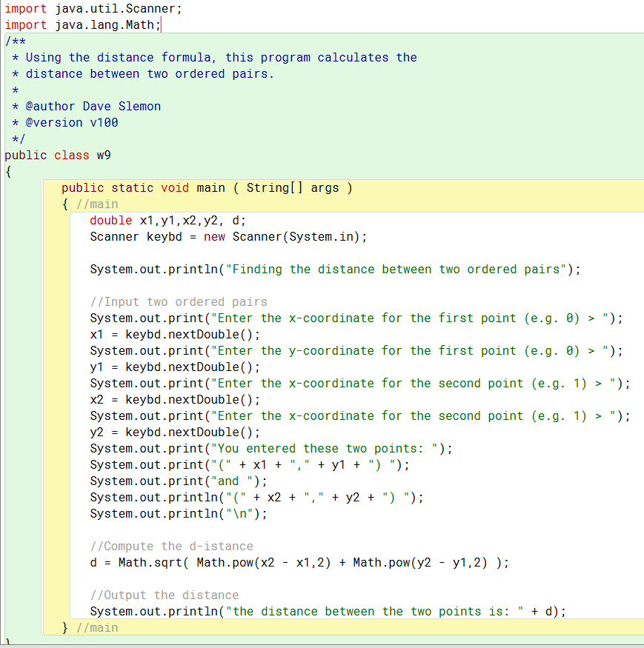Click the 'You entered these two points' print line
The width and height of the screenshot is (644, 648).
coord(271,448)
